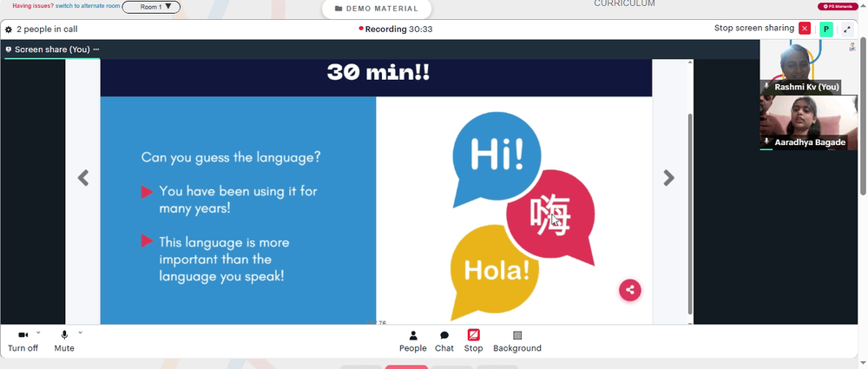Open Screen share more-options ellipsis
868x369 pixels.
(x=96, y=49)
